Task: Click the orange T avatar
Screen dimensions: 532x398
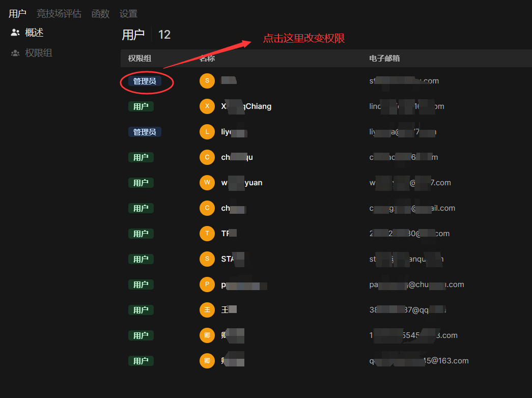Action: (207, 234)
